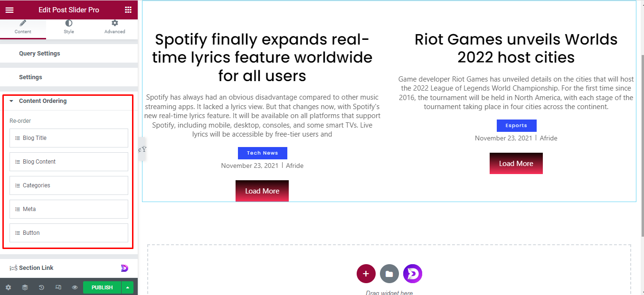This screenshot has width=644, height=295.
Task: Click the red plus add section button
Action: tap(366, 274)
